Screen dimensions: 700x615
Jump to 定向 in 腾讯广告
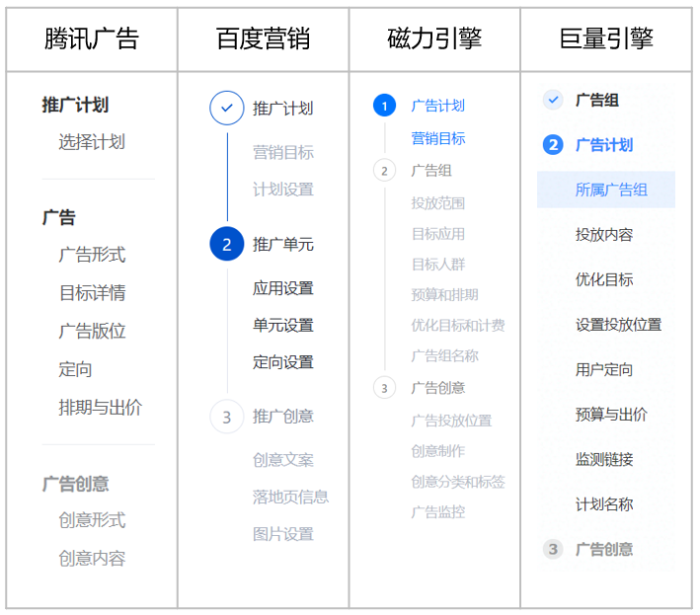(75, 369)
